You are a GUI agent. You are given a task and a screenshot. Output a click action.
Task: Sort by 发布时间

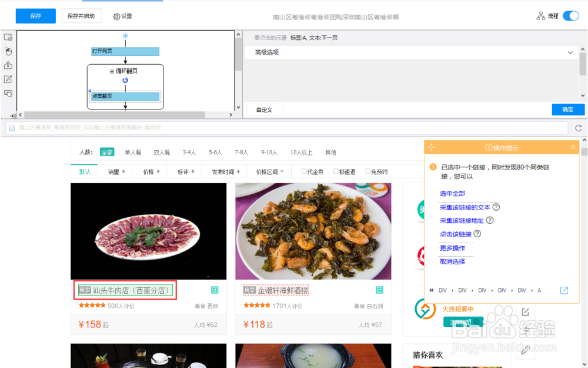(x=226, y=171)
